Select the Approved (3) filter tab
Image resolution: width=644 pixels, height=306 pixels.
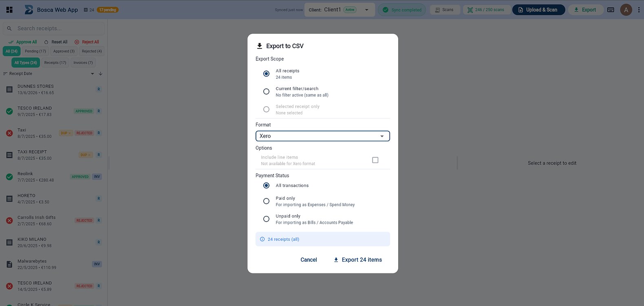click(x=64, y=51)
